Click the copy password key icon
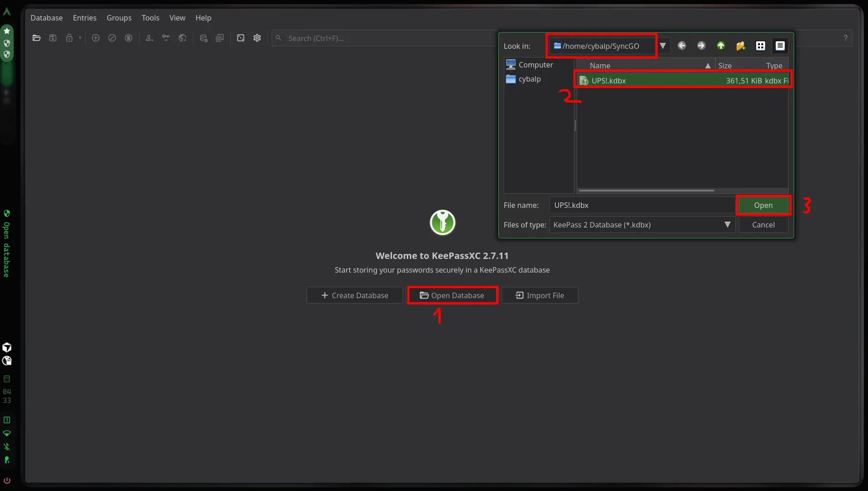This screenshot has height=491, width=868. (166, 38)
